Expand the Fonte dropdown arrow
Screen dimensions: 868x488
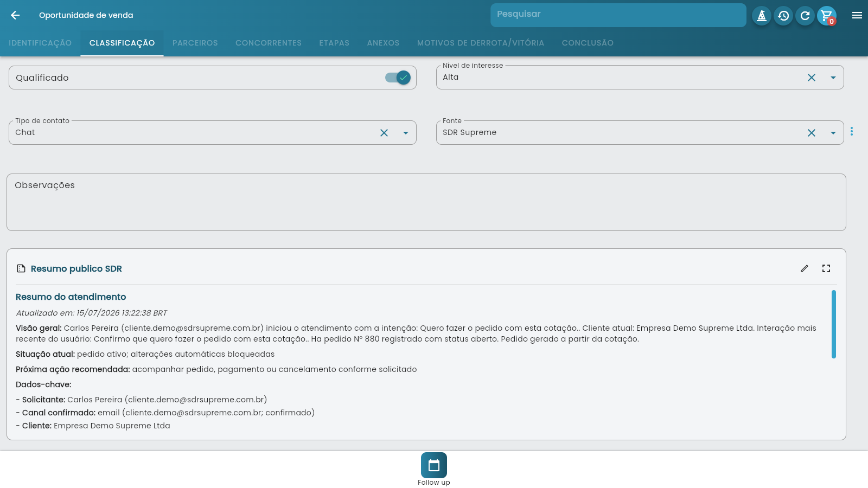pos(833,133)
